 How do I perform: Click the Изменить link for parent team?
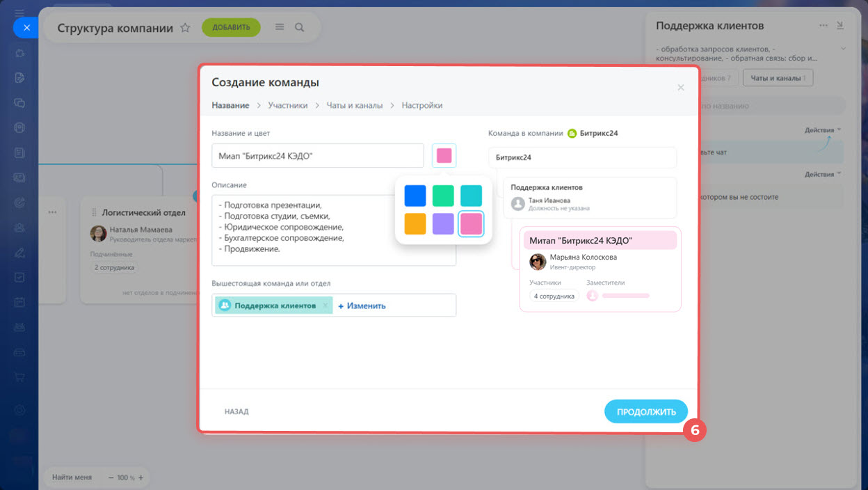coord(362,306)
